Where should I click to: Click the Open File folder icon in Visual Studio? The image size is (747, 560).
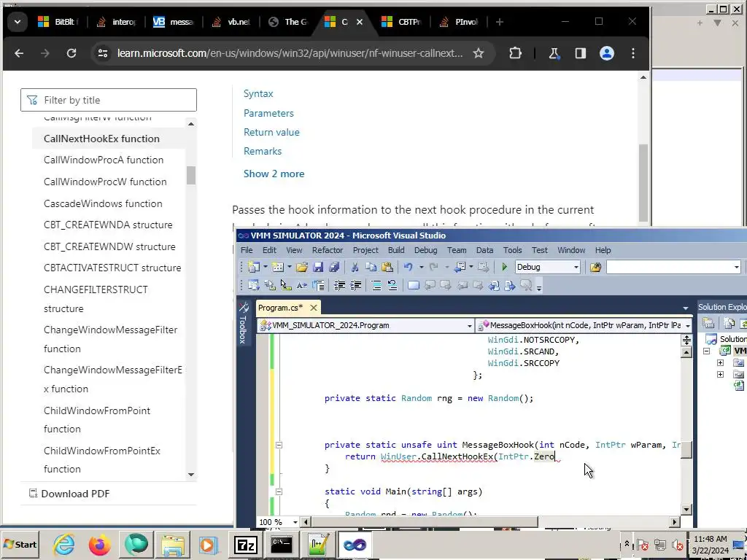[x=301, y=267]
